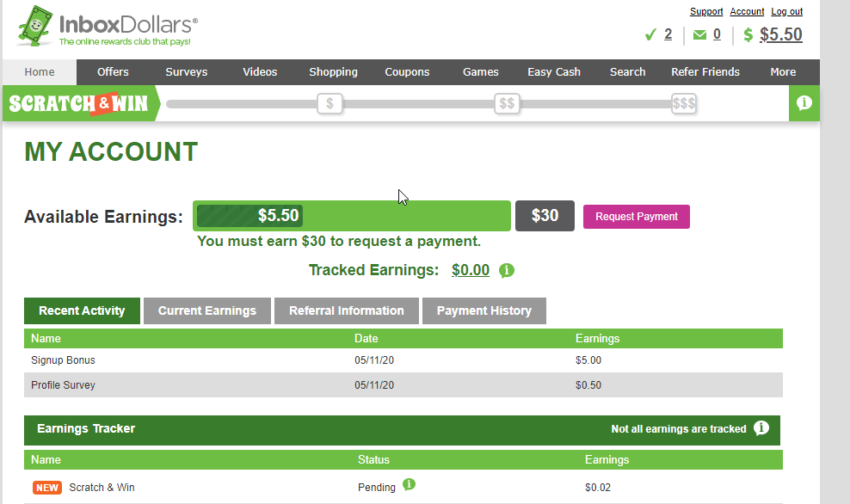Screen dimensions: 850x504
Task: Open the Coupons menu
Action: click(407, 72)
